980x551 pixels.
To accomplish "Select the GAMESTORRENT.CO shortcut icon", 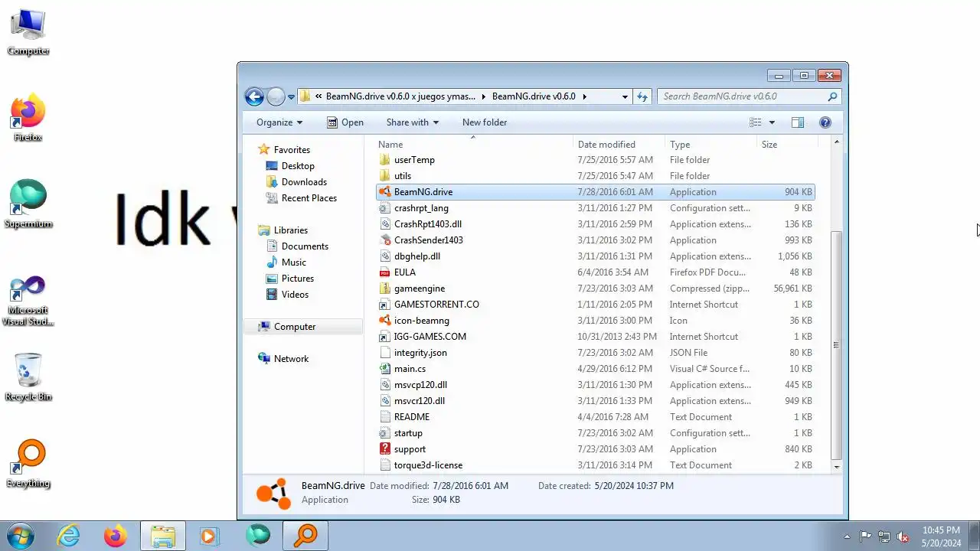I will click(x=385, y=305).
